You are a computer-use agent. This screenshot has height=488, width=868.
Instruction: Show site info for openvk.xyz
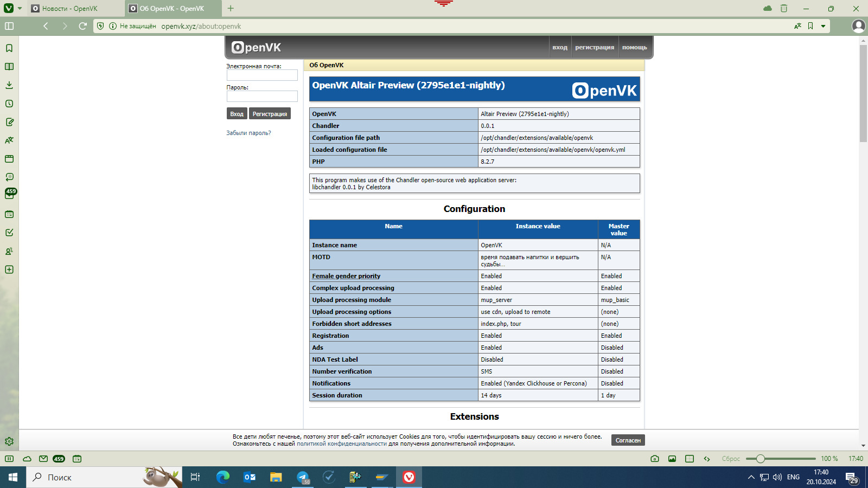click(x=113, y=26)
